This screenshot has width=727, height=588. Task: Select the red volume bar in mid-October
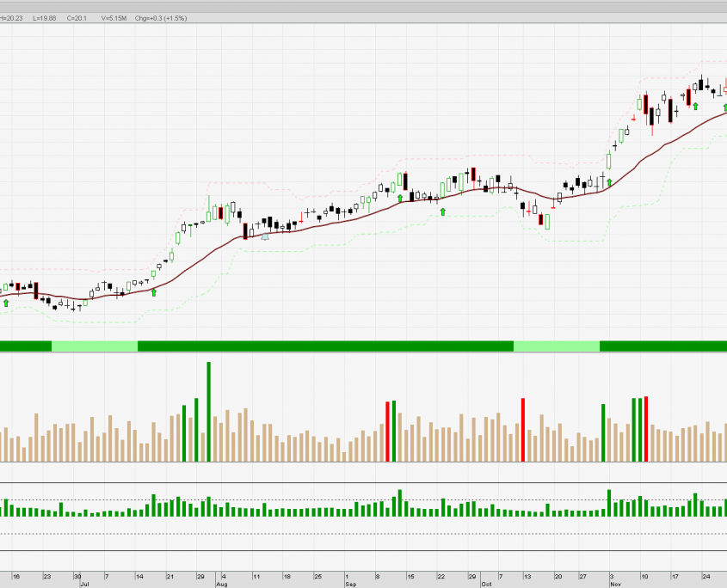point(523,428)
